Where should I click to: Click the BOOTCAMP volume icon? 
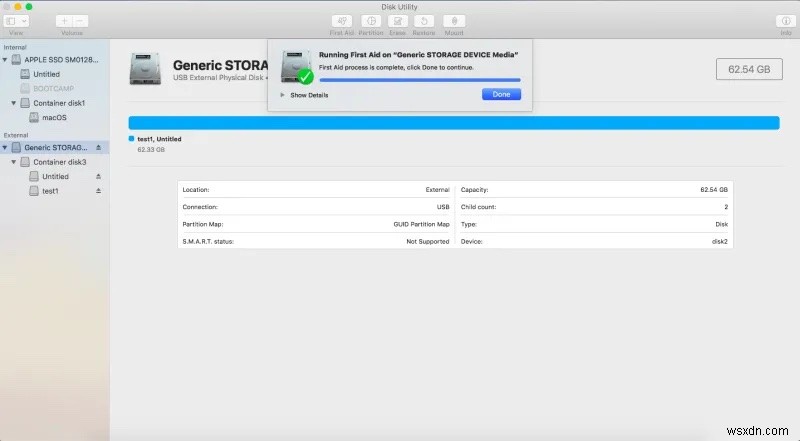25,88
